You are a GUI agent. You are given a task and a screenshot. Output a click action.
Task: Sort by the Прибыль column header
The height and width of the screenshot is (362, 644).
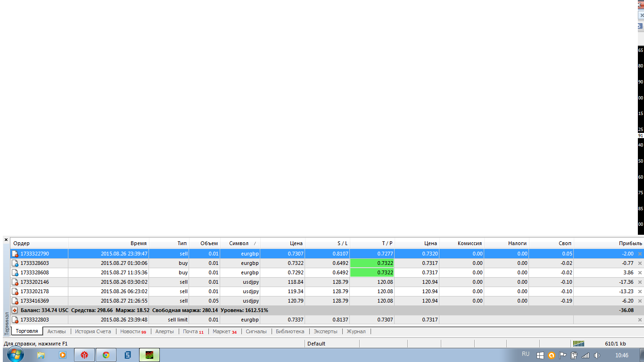click(609, 243)
